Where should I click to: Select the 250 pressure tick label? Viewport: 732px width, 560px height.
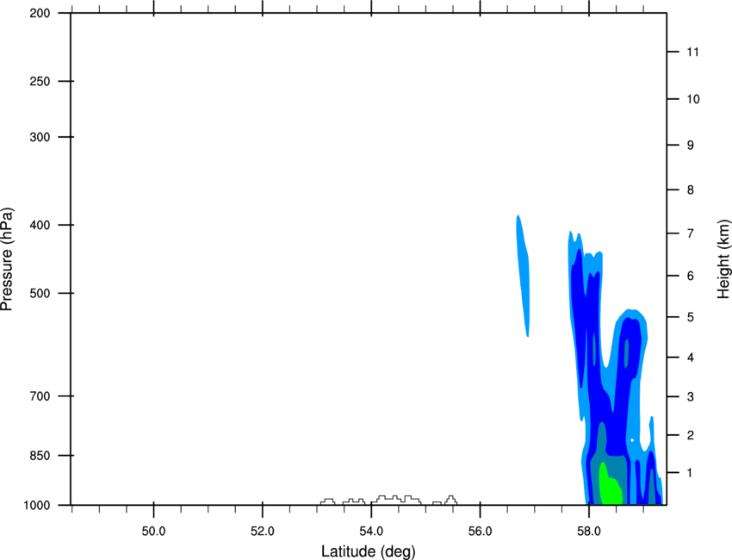40,81
